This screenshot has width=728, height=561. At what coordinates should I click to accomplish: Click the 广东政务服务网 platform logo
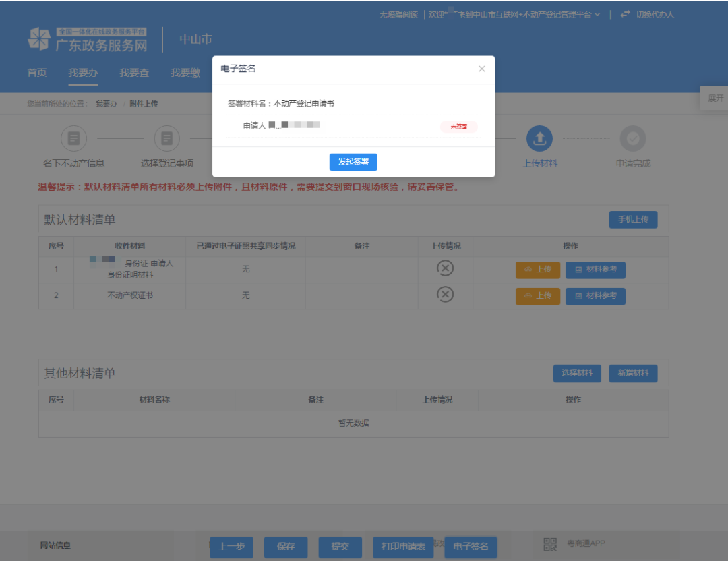(x=88, y=39)
